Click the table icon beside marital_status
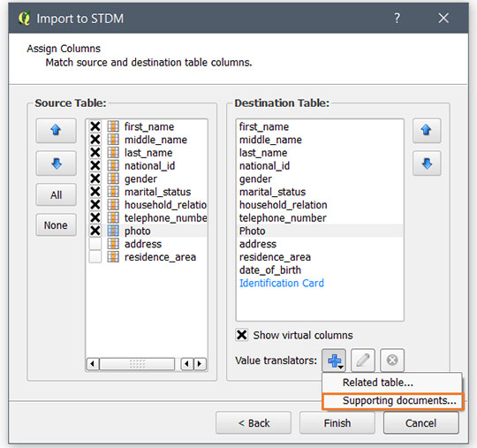 coord(113,192)
